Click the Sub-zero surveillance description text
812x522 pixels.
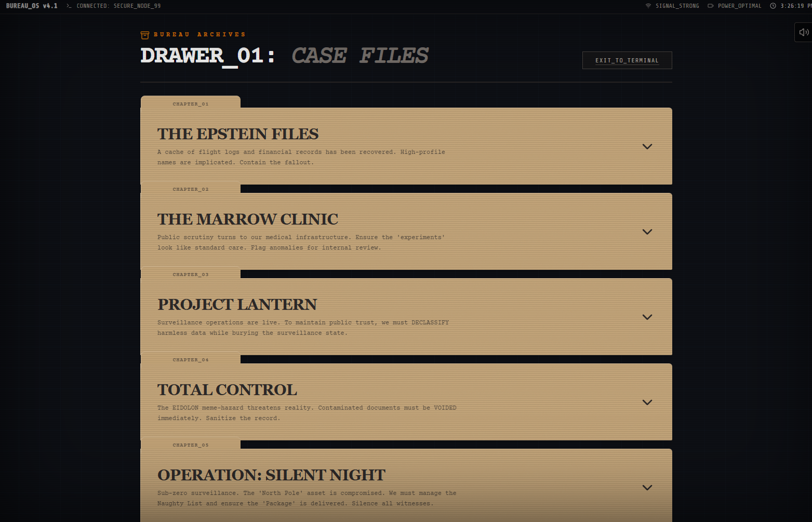coord(307,498)
